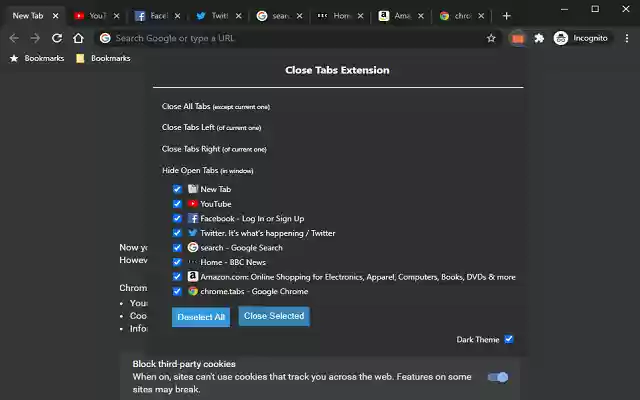Close the BBC Home tab
Image resolution: width=640 pixels, height=400 pixels.
point(361,16)
